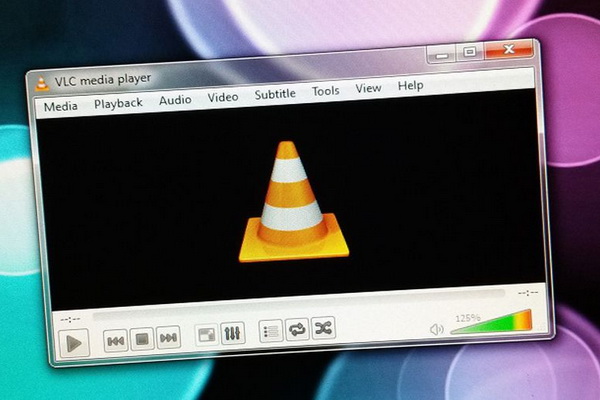
Task: Open the Subtitle menu
Action: click(x=275, y=94)
